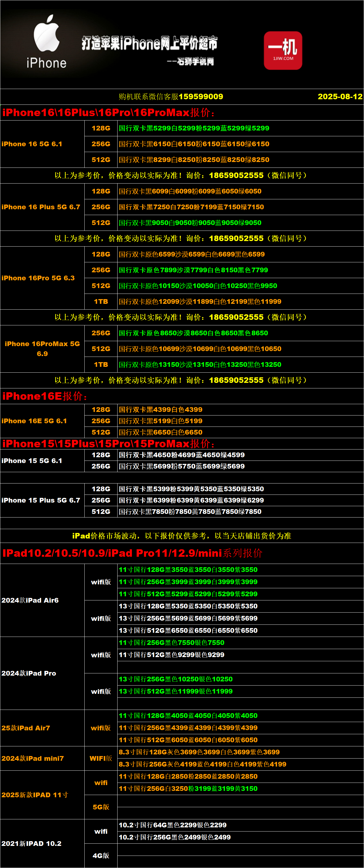The height and width of the screenshot is (868, 364).
Task: Click 15 Plus 128G row 黑5399
Action: [x=240, y=489]
